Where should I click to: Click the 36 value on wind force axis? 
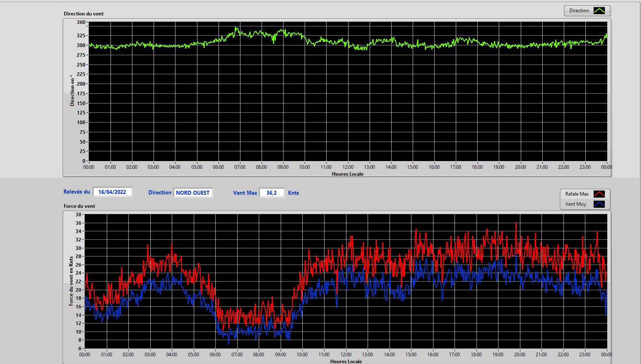click(78, 223)
